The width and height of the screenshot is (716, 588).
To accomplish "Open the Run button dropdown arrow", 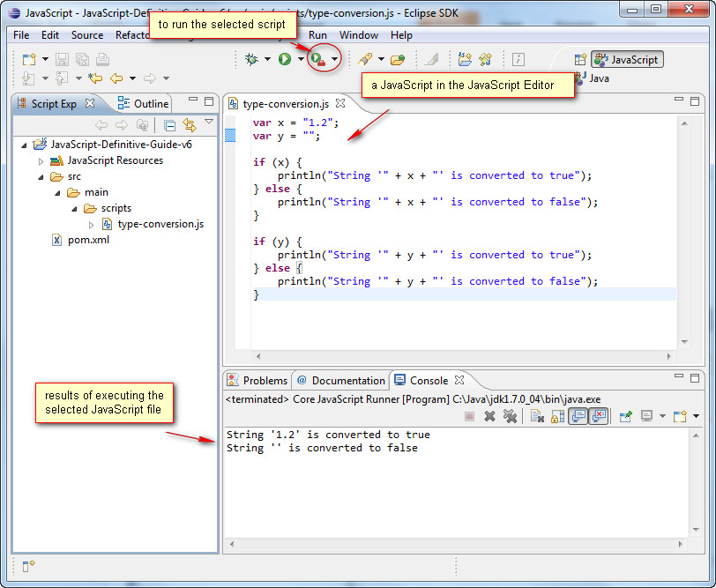I will (x=301, y=59).
